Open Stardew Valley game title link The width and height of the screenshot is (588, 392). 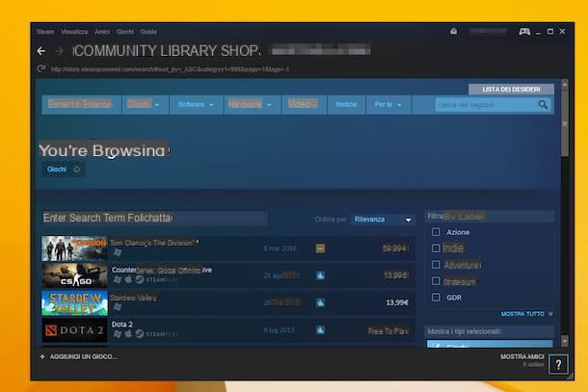point(133,298)
